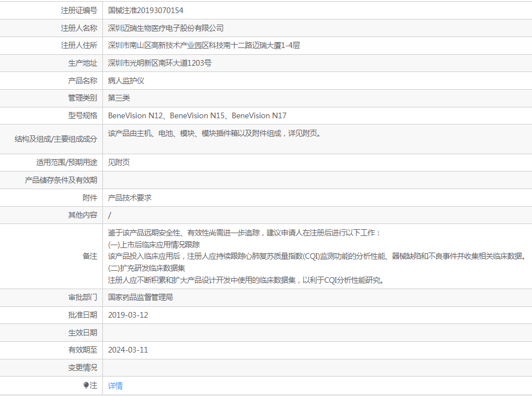Click the 注册人住所 label
532x396 pixels.
(x=79, y=46)
